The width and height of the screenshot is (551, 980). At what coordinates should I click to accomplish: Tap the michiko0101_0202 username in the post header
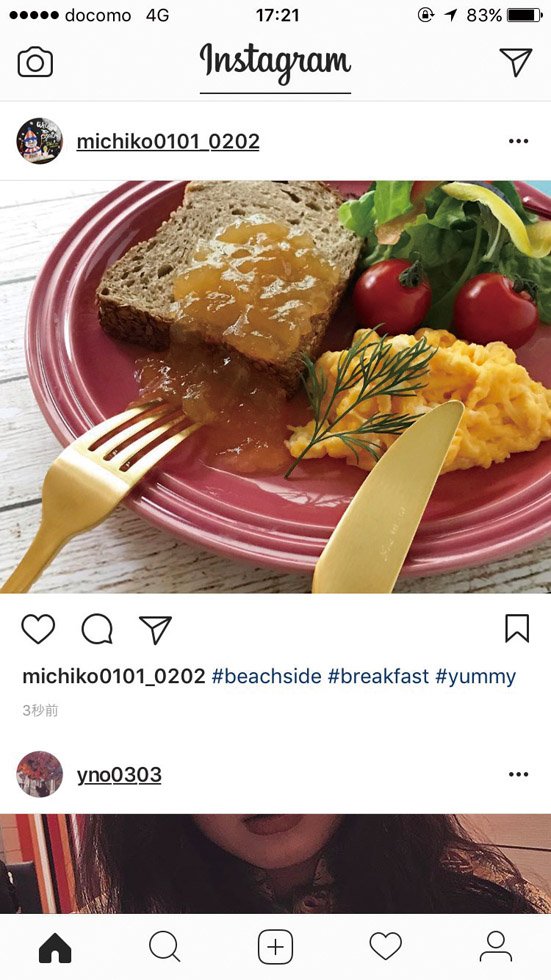click(168, 142)
